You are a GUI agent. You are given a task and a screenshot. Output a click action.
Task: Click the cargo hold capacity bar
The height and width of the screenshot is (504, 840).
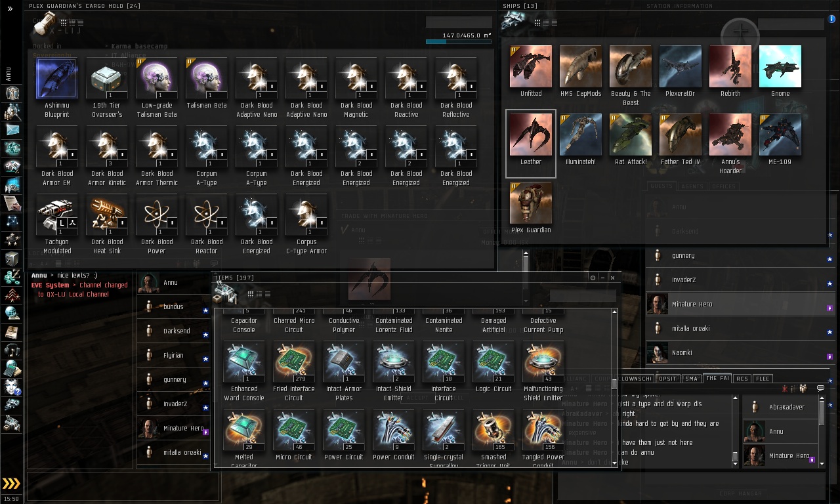click(x=459, y=41)
